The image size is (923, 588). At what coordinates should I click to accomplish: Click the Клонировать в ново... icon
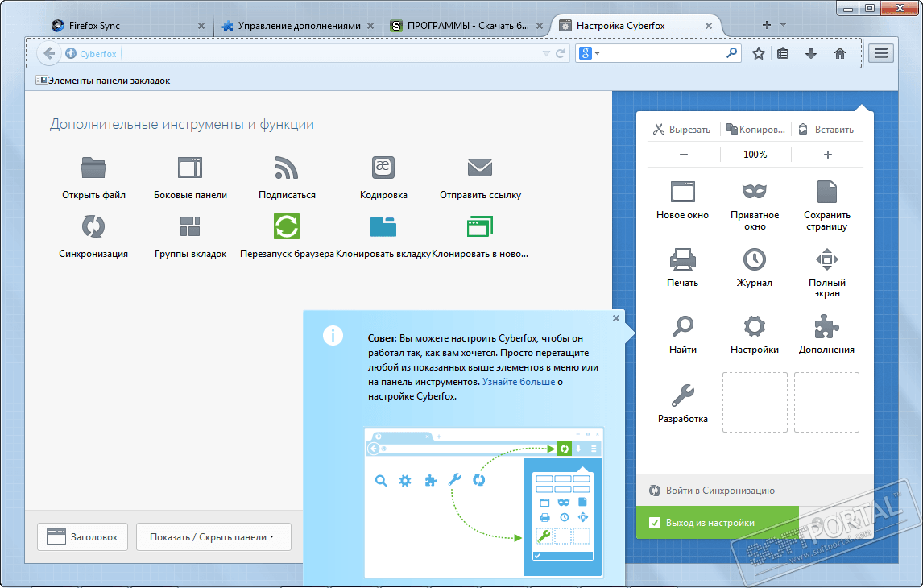[480, 226]
